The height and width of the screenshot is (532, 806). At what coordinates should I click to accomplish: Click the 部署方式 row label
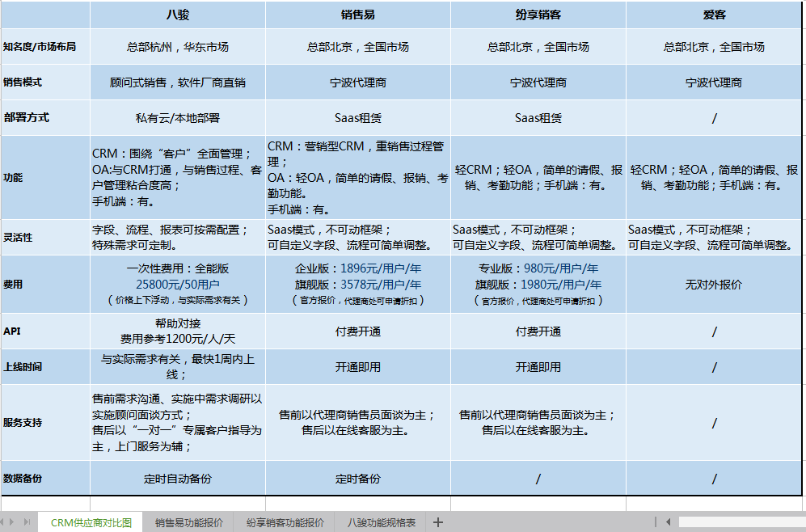pyautogui.click(x=45, y=118)
